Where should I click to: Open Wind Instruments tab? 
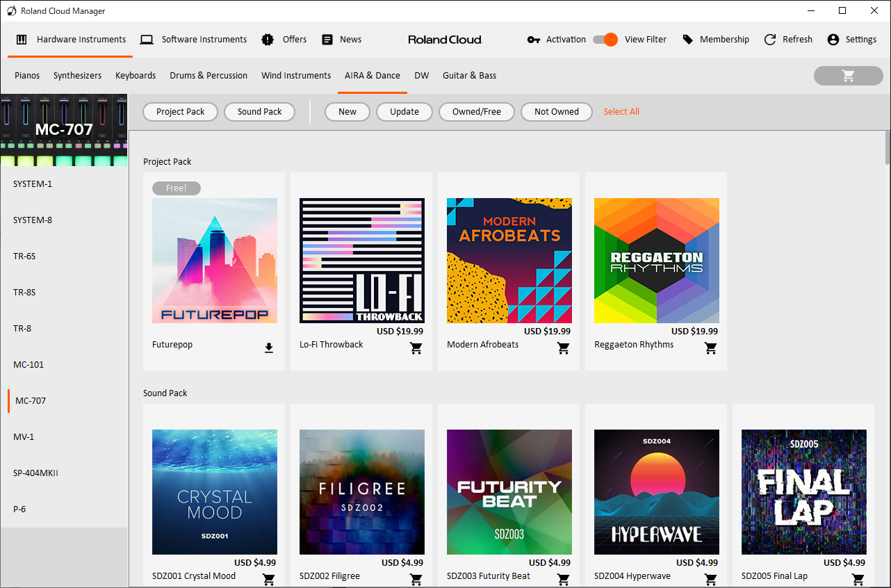296,76
